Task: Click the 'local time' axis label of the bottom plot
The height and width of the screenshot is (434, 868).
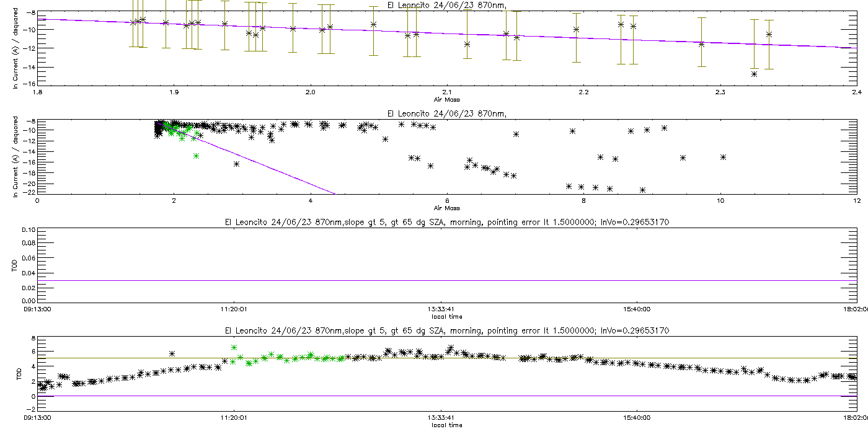Action: click(x=446, y=425)
